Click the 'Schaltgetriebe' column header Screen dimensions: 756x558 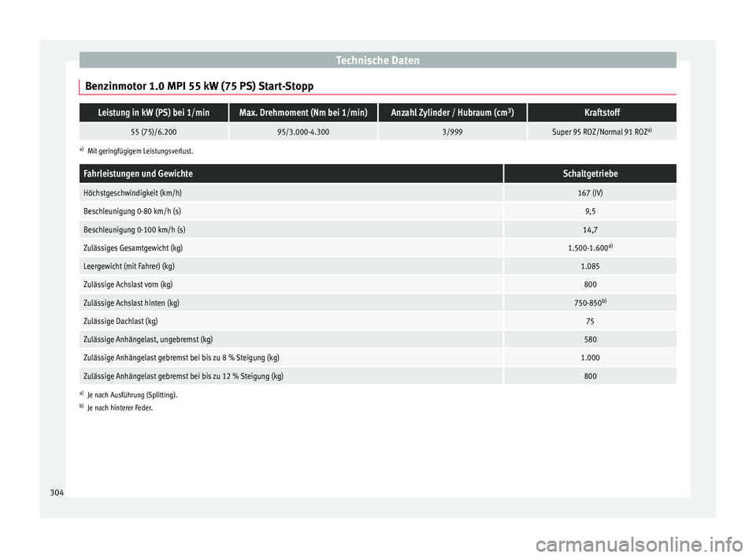590,173
